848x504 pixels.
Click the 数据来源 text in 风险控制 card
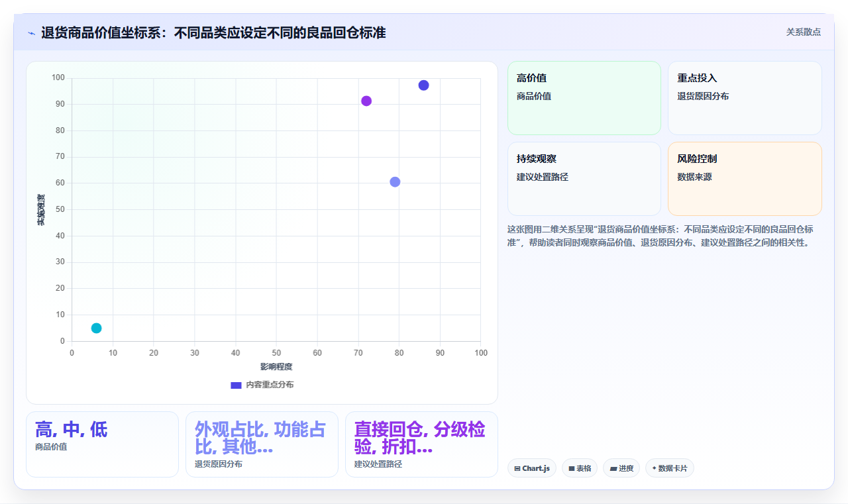694,177
